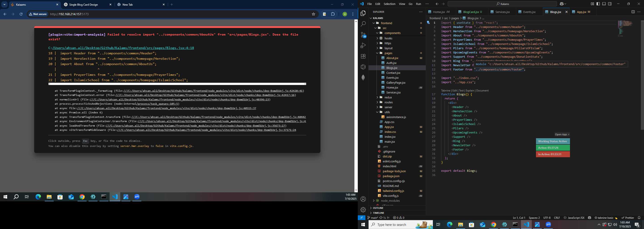Open new Chrome tab with plus button
Image resolution: width=644 pixels, height=229 pixels.
coord(172,4)
